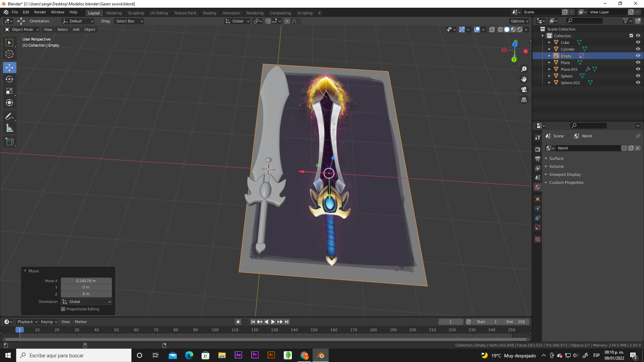Activate the Transform tool
The height and width of the screenshot is (362, 644).
tap(9, 103)
